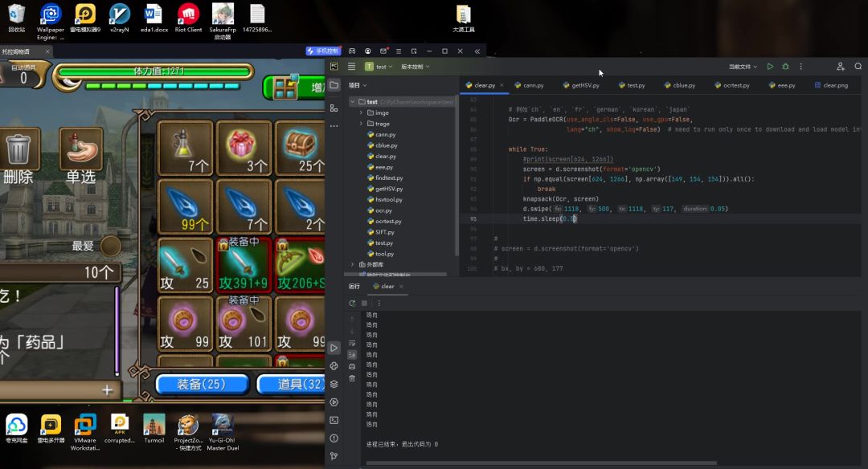The width and height of the screenshot is (868, 469).
Task: Toggle soft-wrap in the run console
Action: [x=352, y=343]
